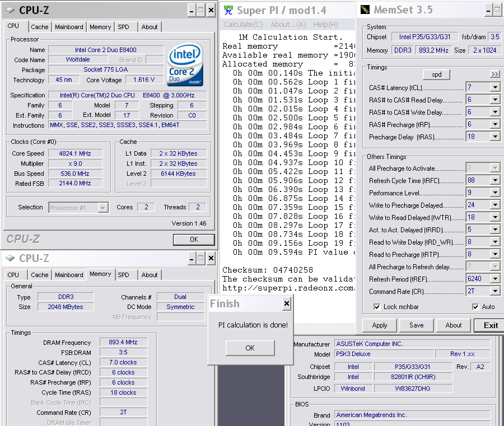Open the Act. to Act. Delayed (tRRD) dropdown
Viewport: 504px width, 426px height.
pyautogui.click(x=495, y=230)
